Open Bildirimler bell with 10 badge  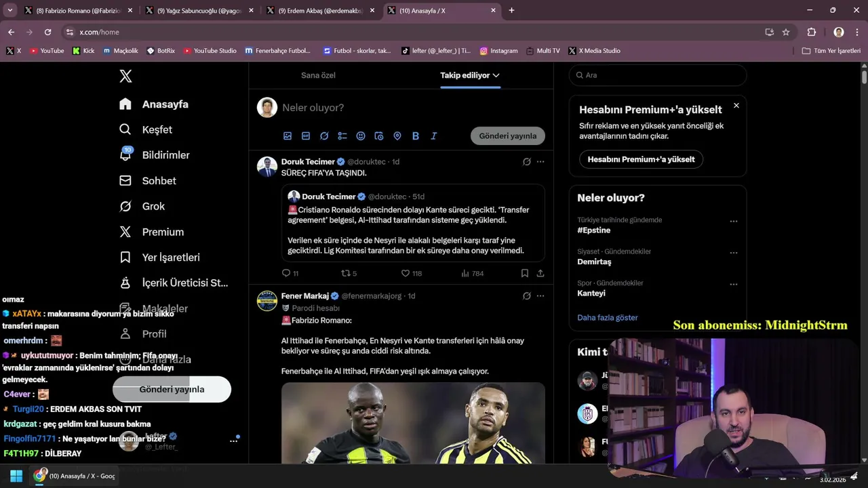pyautogui.click(x=125, y=155)
